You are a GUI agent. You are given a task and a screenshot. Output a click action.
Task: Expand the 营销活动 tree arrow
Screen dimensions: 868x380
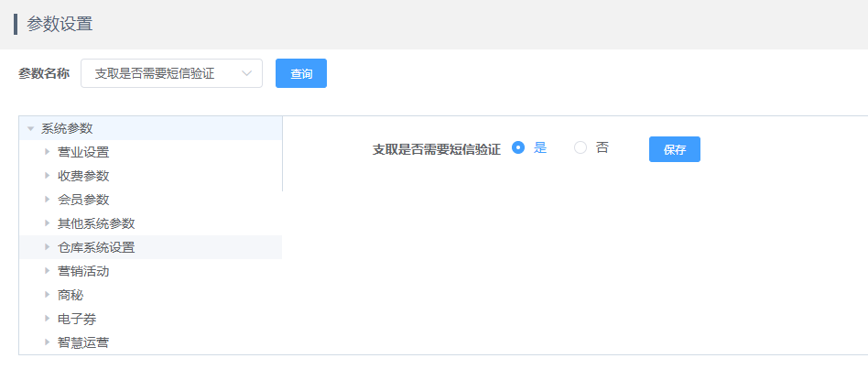pyautogui.click(x=47, y=271)
